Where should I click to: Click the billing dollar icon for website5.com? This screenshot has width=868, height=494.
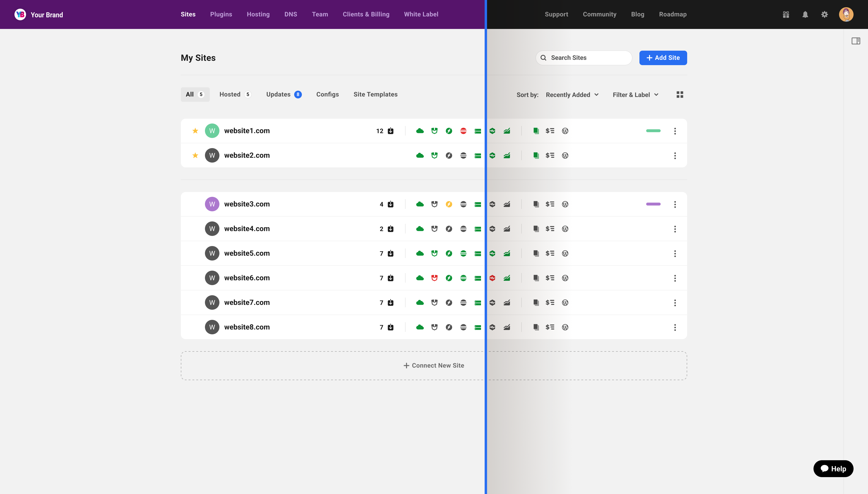(x=550, y=254)
